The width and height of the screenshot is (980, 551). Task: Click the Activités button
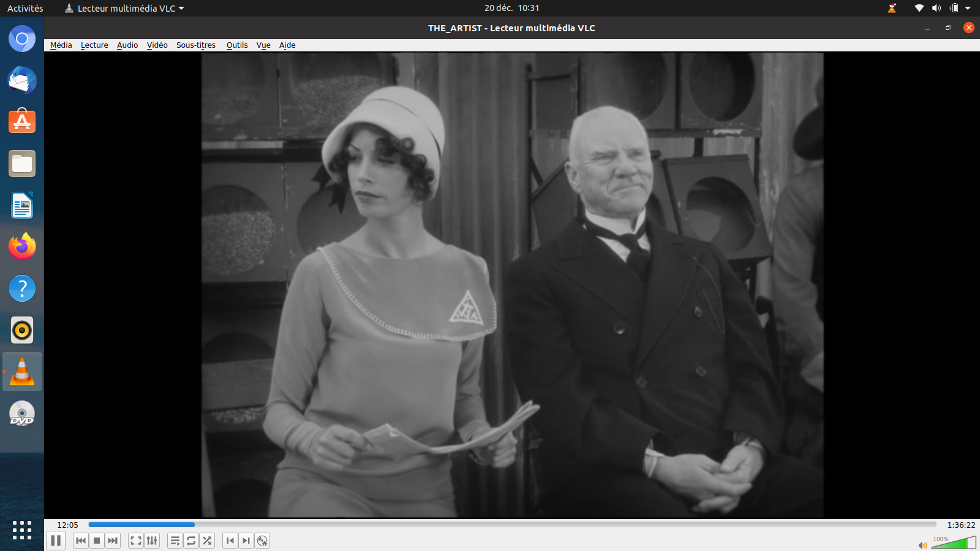(x=25, y=8)
